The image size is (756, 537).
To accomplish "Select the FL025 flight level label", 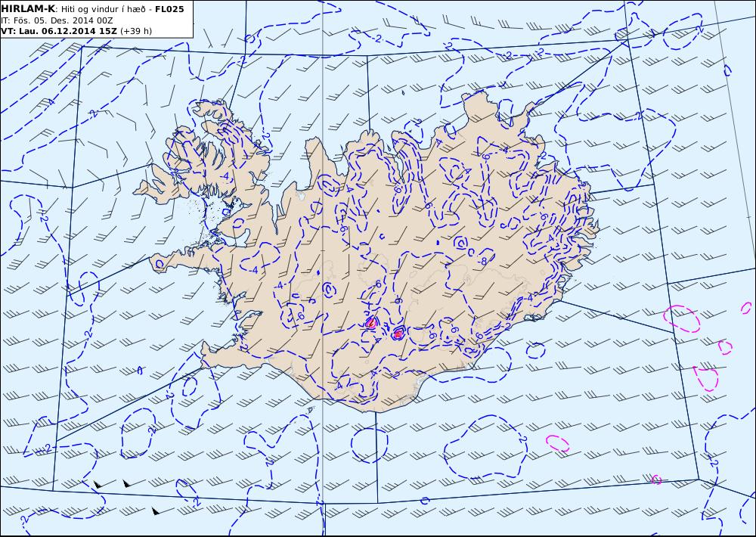I will (169, 9).
